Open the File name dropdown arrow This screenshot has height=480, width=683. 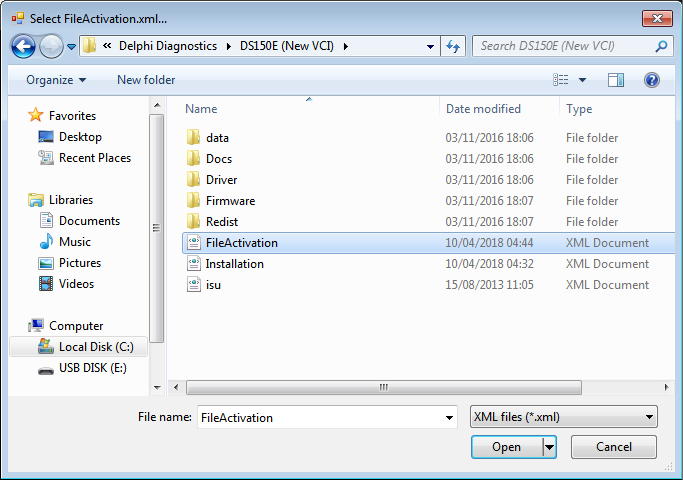[450, 418]
